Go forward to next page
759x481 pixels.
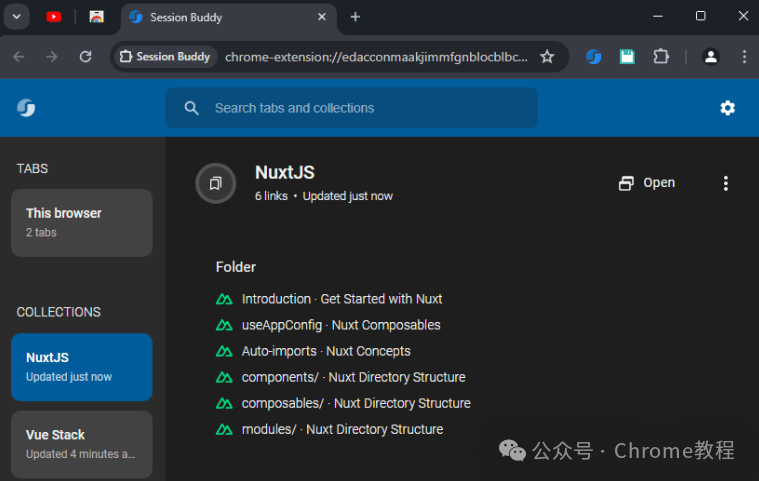click(x=52, y=57)
